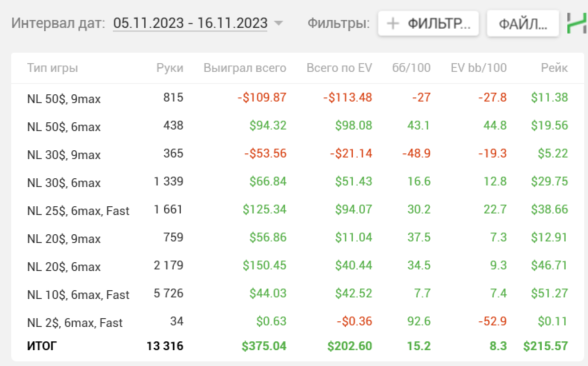Select the NL 25$, 6max, Fast row

[x=297, y=210]
